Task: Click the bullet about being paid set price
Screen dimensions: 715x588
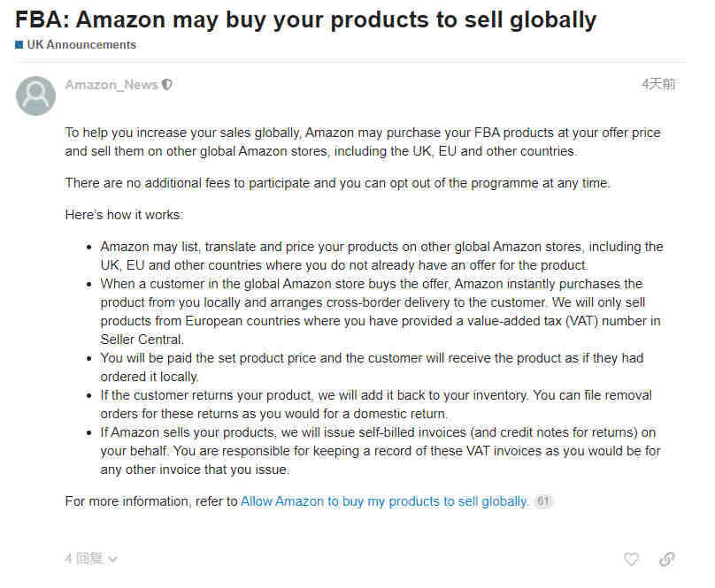Action: 372,367
